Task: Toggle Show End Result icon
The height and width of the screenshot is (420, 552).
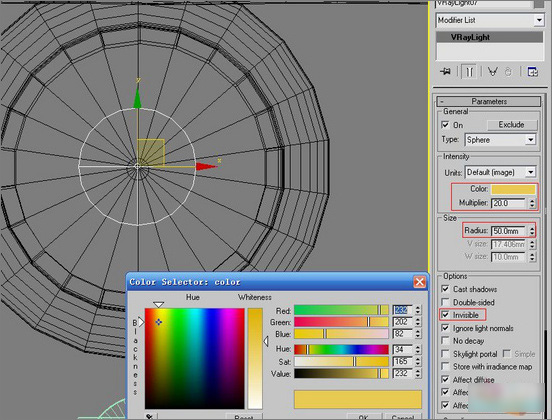Action: click(x=469, y=72)
